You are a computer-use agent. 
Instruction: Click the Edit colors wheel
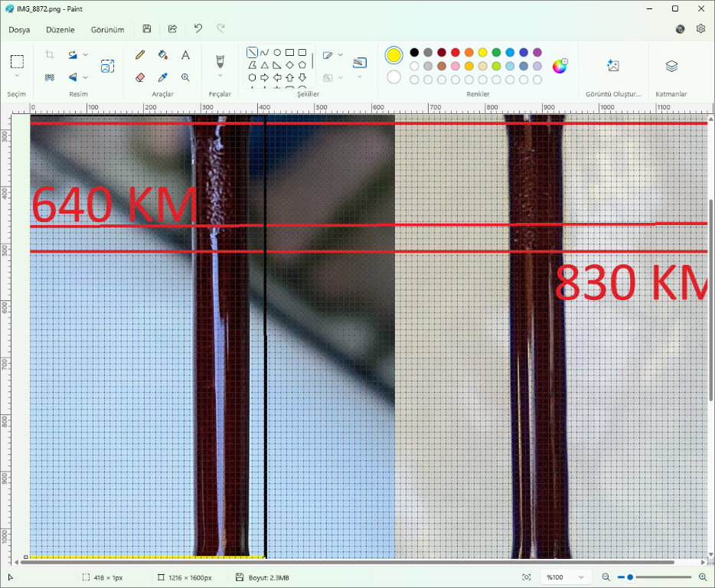point(560,66)
